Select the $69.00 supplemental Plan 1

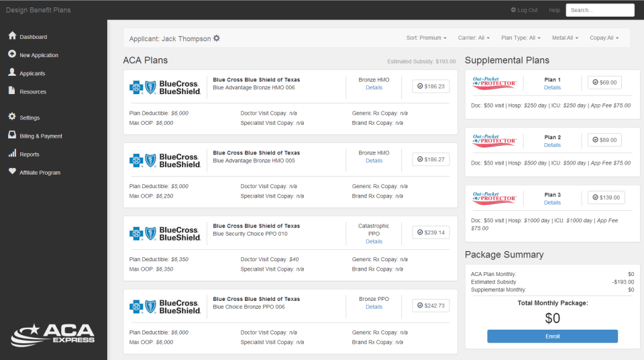point(604,82)
